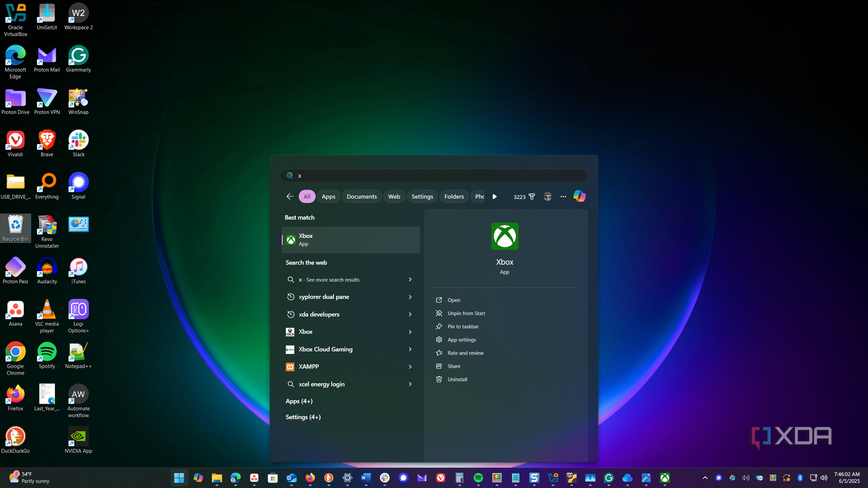Open the Xbox app from the taskbar
This screenshot has width=868, height=488.
click(665, 478)
